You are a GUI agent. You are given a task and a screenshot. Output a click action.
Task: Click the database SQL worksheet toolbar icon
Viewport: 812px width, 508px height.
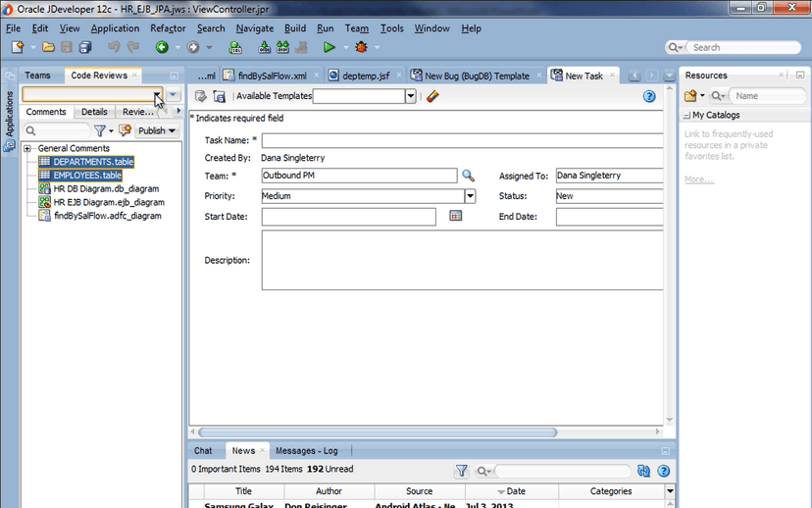click(235, 48)
